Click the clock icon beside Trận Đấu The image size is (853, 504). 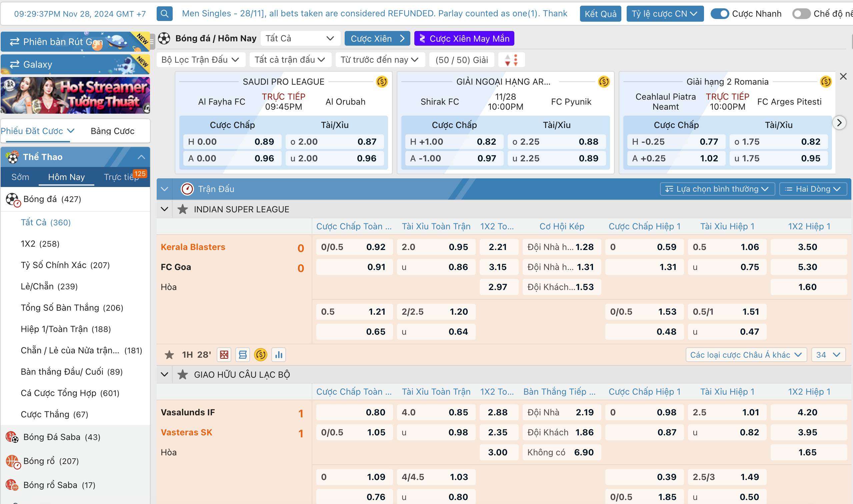pos(187,189)
